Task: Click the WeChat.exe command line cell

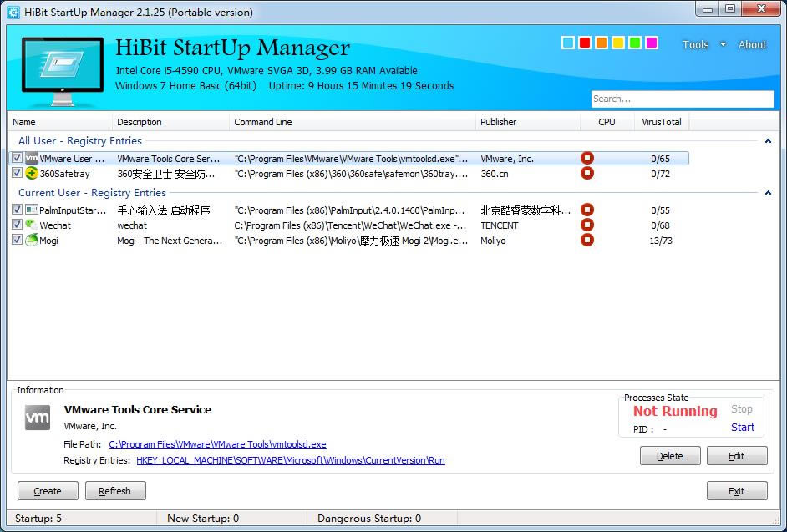Action: coord(350,225)
